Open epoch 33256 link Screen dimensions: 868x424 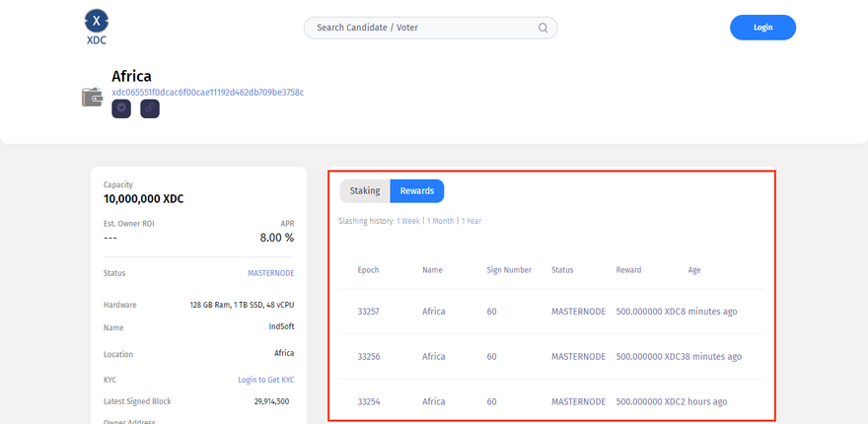pos(368,357)
